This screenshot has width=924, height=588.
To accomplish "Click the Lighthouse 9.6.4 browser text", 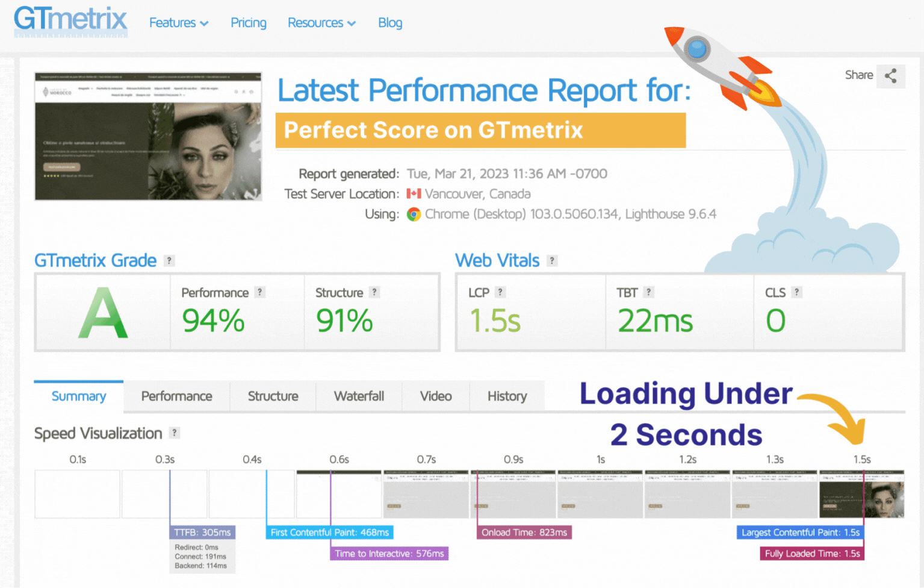I will tap(671, 214).
